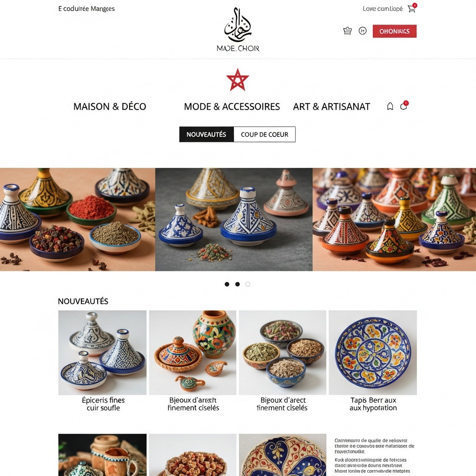This screenshot has height=476, width=476.
Task: Open the MODE & ACCESSOIRES menu
Action: (x=231, y=106)
